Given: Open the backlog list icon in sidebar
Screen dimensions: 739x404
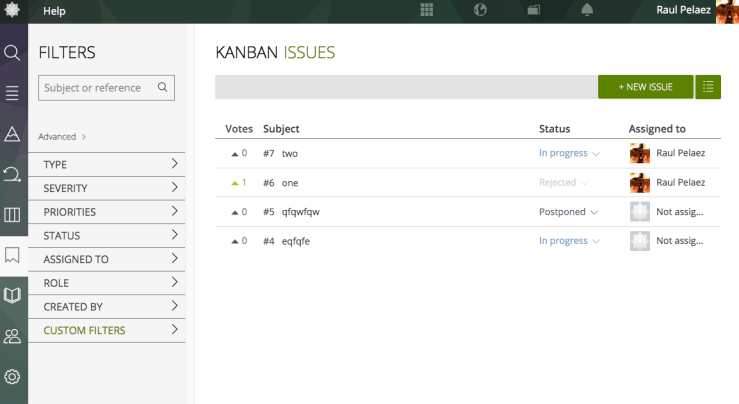Looking at the screenshot, I should (x=13, y=93).
